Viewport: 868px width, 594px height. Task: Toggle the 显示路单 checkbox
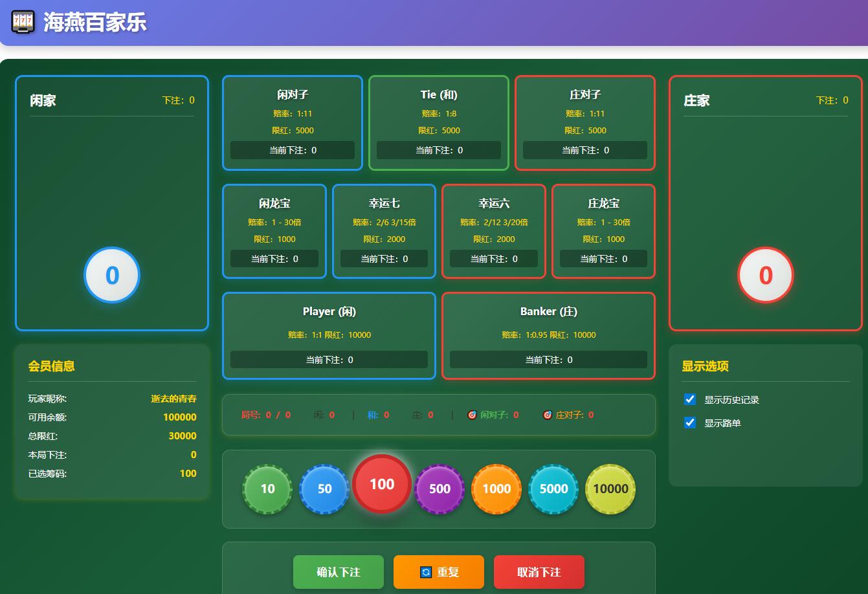(x=690, y=423)
